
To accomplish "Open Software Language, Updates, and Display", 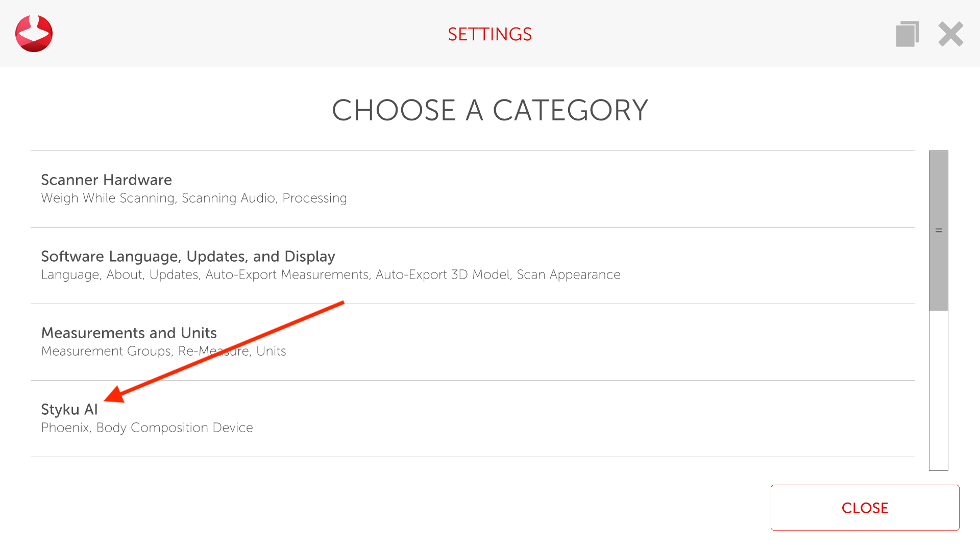I will pyautogui.click(x=188, y=257).
